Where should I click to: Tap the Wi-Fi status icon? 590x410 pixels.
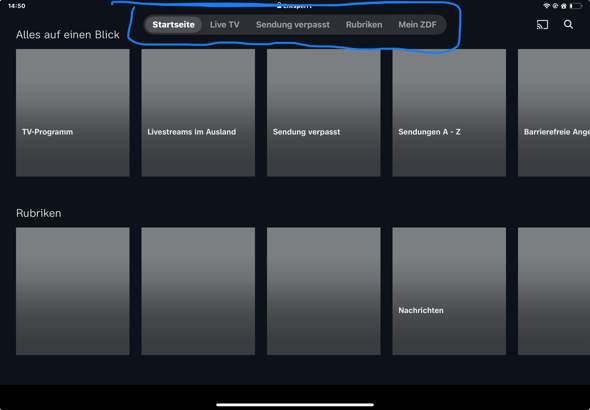point(546,6)
